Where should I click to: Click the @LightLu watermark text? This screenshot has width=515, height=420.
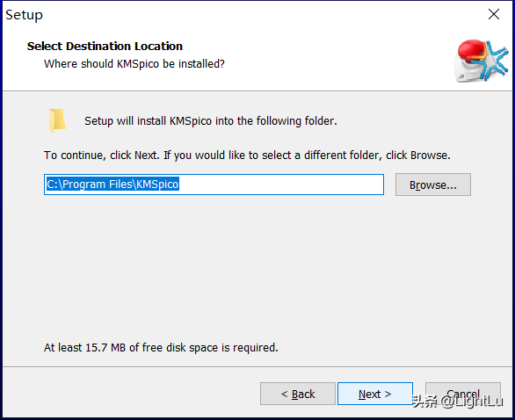472,402
